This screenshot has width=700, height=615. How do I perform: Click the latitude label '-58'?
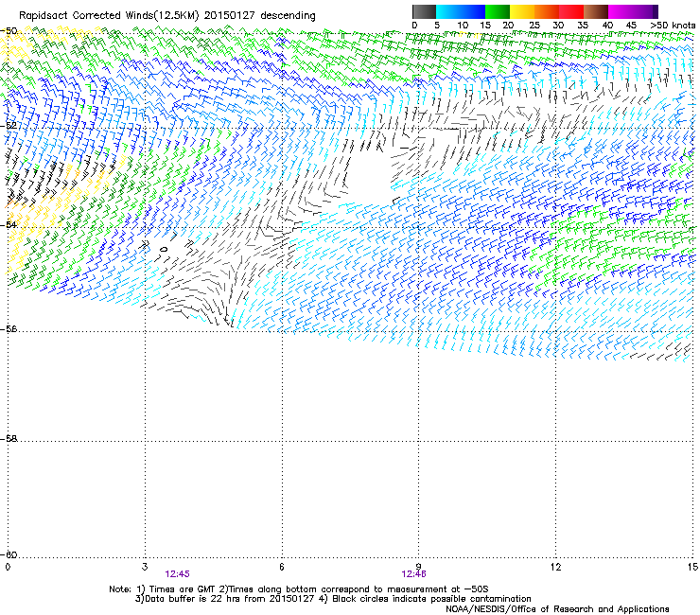pyautogui.click(x=9, y=439)
